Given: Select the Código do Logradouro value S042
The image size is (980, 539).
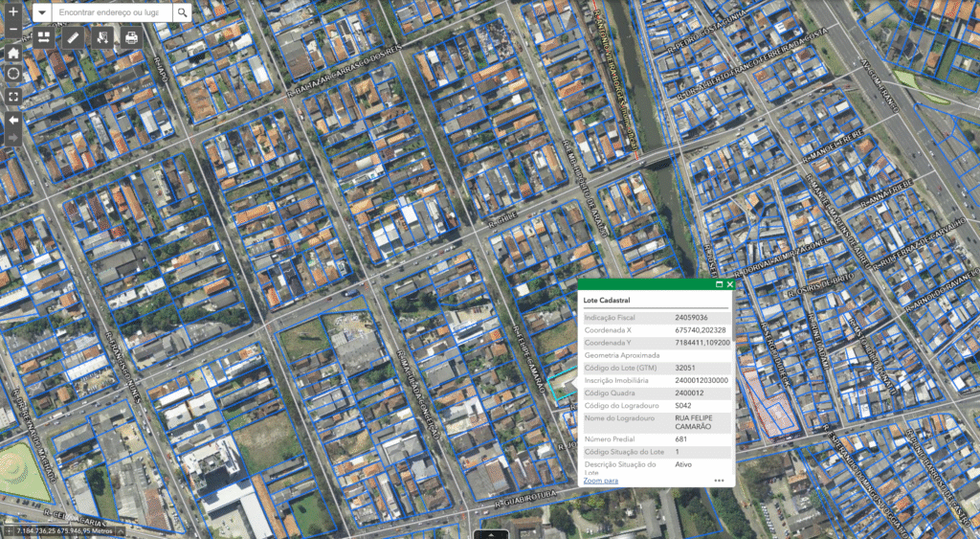Looking at the screenshot, I should (683, 406).
